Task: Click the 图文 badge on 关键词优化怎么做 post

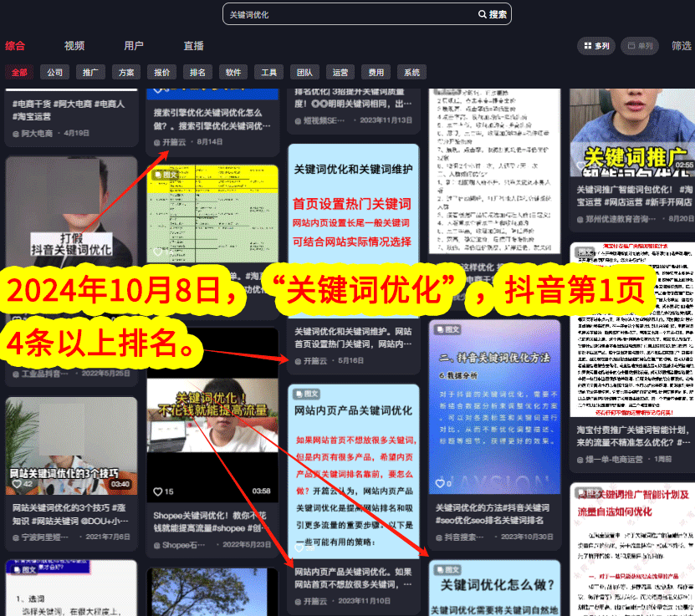Action: (x=447, y=570)
